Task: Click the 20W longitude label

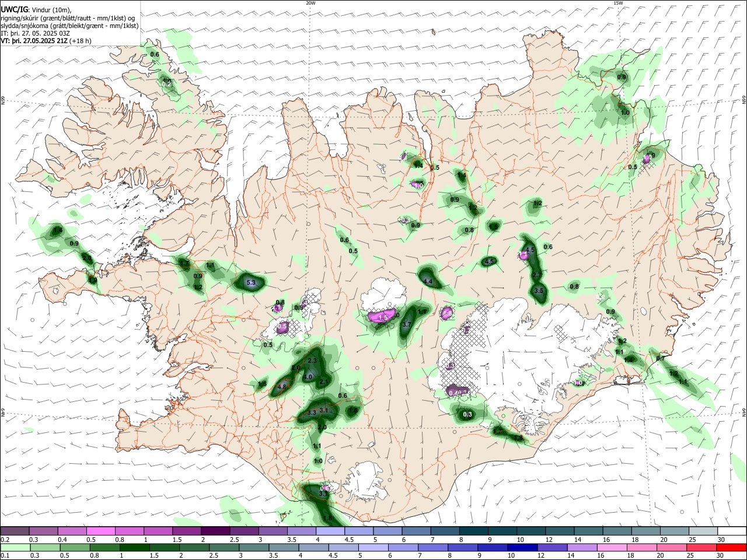Action: click(310, 3)
